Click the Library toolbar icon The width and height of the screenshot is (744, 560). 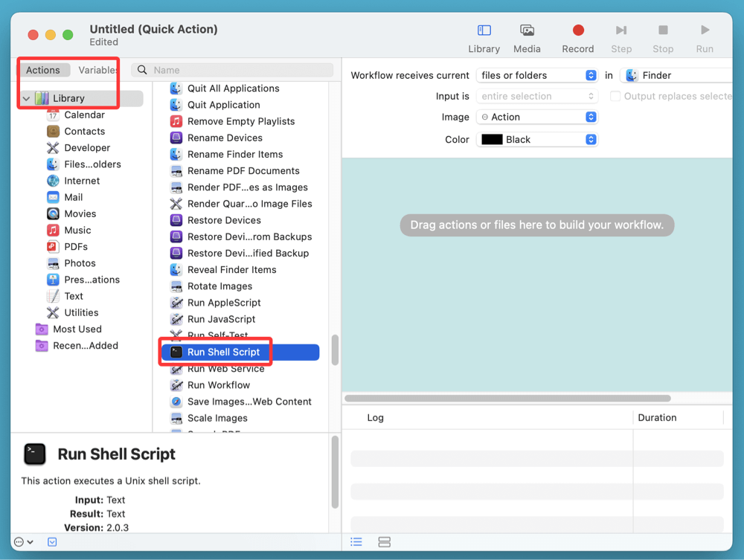click(x=484, y=38)
